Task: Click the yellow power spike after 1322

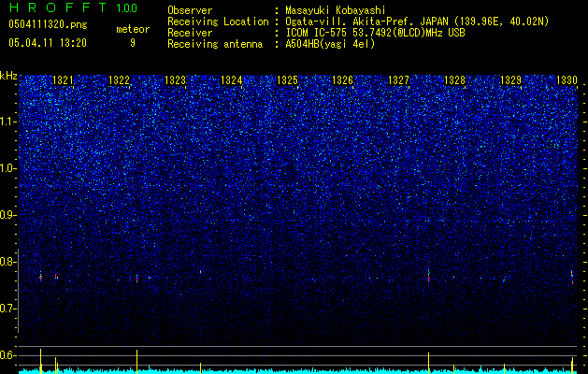Action: pyautogui.click(x=136, y=362)
